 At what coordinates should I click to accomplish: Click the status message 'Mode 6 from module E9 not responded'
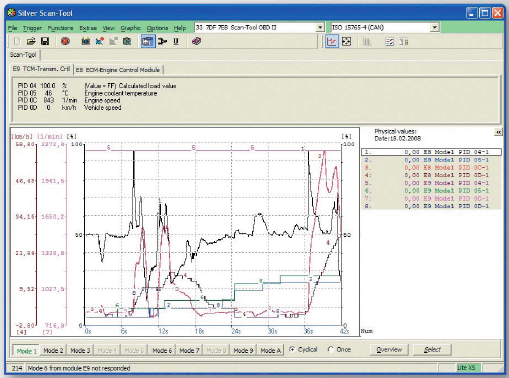(79, 368)
